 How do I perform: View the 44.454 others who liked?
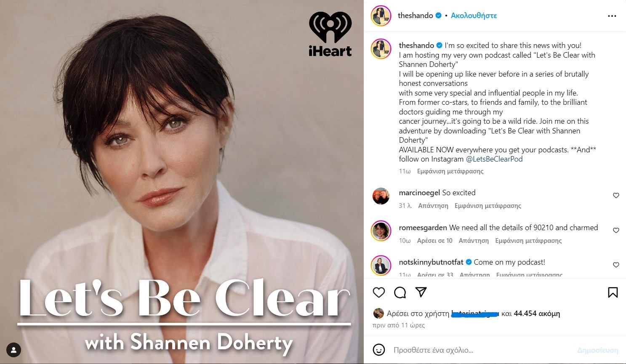pos(537,314)
